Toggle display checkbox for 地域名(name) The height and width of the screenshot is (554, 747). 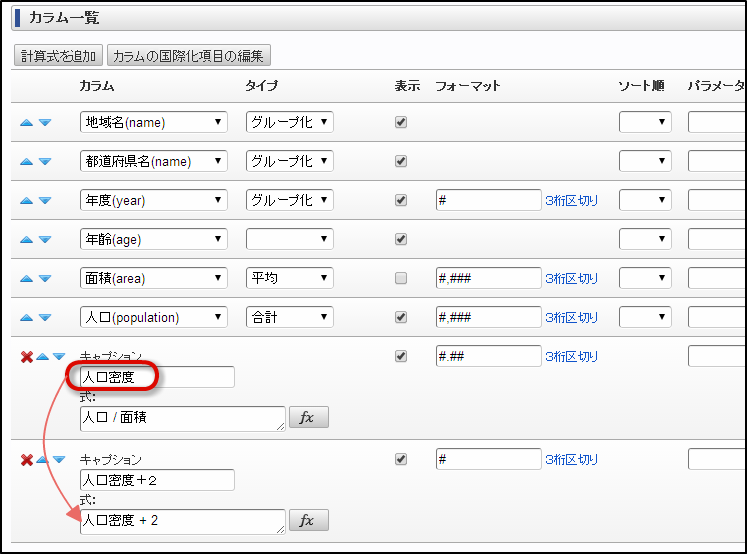401,122
